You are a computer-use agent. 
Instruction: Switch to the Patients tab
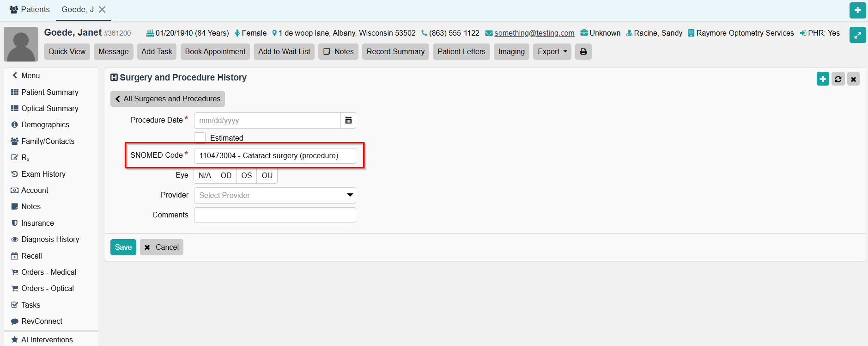(x=30, y=10)
